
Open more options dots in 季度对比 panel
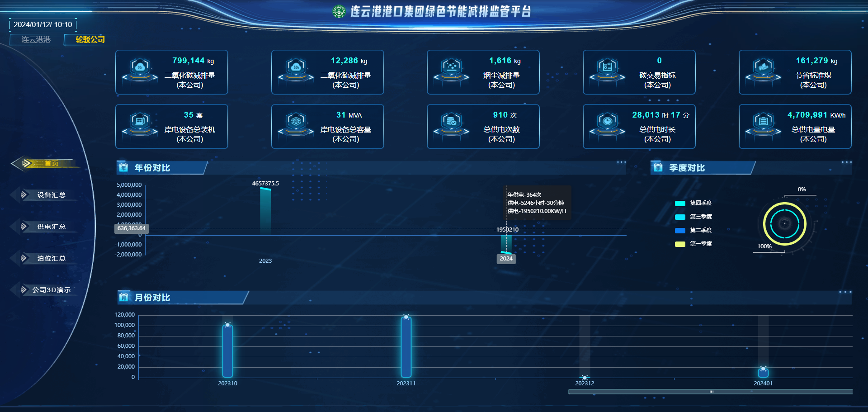click(x=847, y=162)
